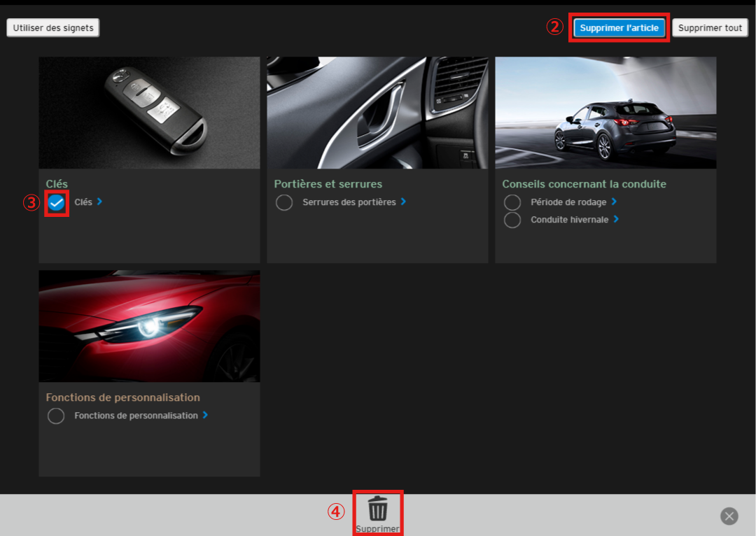
Task: Check the Fonctions de personnalisation checkbox
Action: (56, 416)
